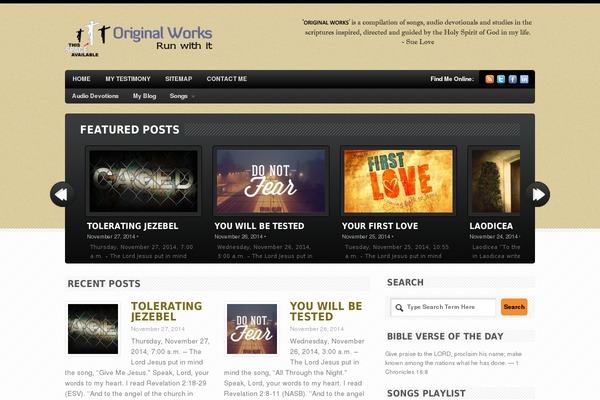Open recent post heading You Will Be Tested
This screenshot has height=400, width=600.
click(x=326, y=312)
